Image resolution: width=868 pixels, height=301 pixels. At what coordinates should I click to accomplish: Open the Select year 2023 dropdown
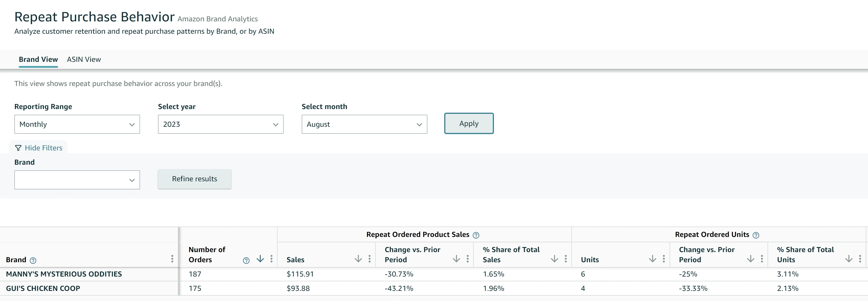click(221, 124)
